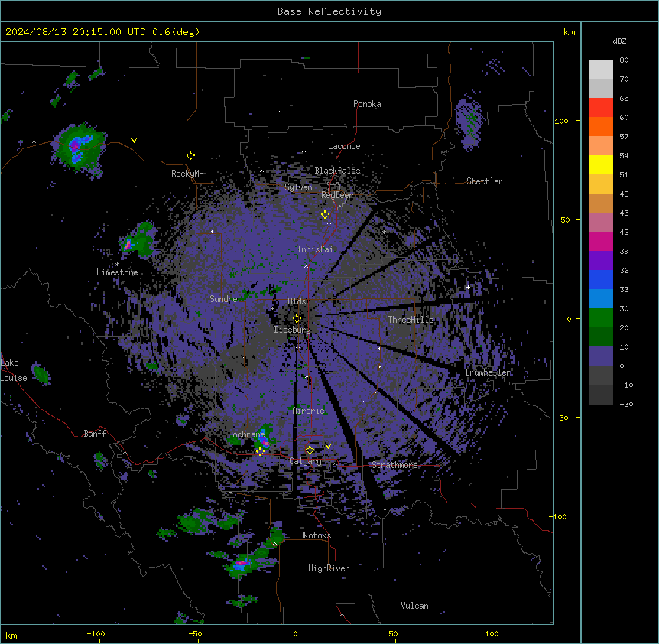Click the Lacombe town label
This screenshot has height=644, width=659.
coord(344,146)
